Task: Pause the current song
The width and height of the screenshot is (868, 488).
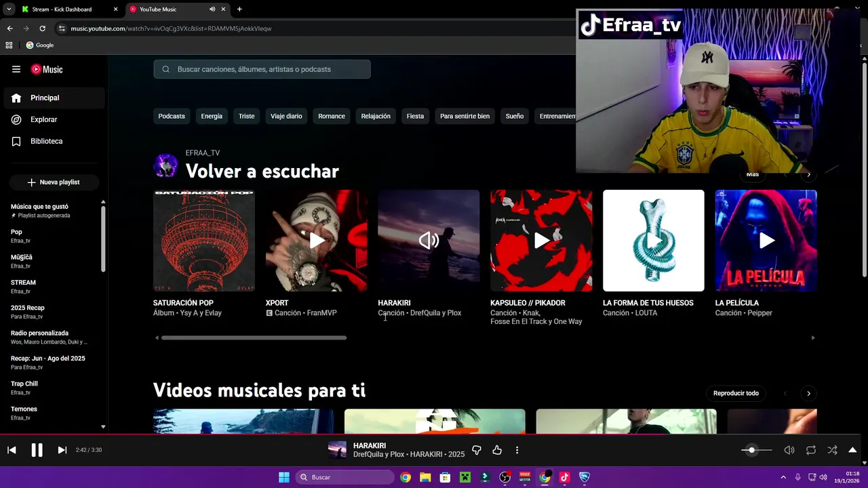Action: pyautogui.click(x=37, y=450)
